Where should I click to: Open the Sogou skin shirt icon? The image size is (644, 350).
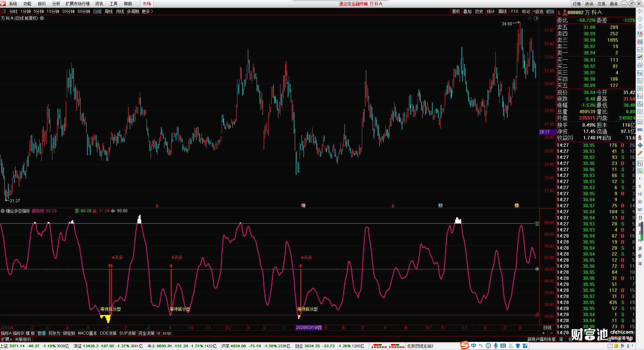[518, 346]
